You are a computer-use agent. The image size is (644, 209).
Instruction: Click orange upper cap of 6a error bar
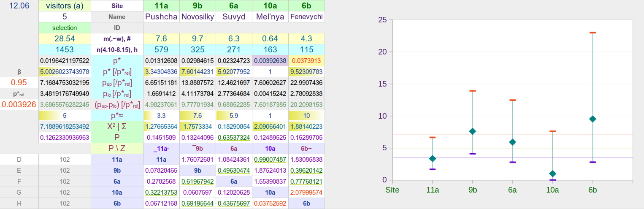point(512,100)
